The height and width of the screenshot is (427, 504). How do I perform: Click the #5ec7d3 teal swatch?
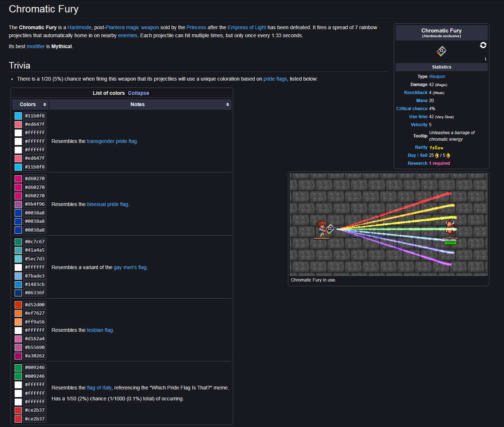coord(18,259)
